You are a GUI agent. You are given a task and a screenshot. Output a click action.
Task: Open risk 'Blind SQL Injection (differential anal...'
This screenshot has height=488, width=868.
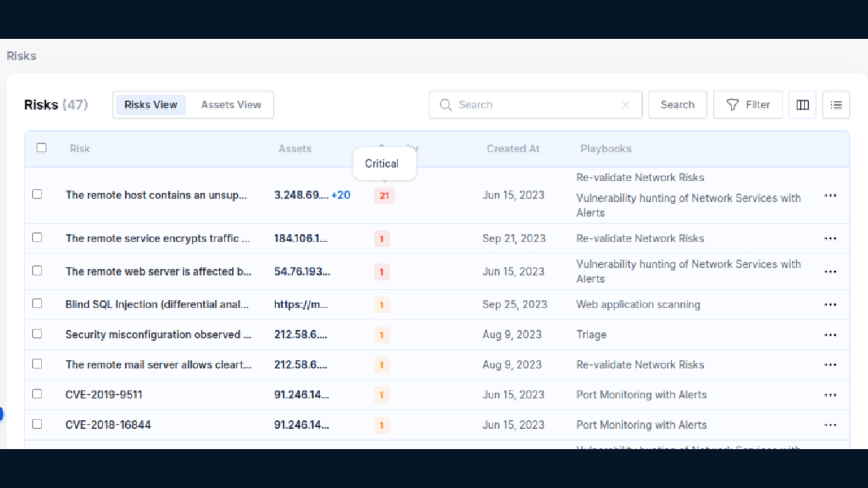(157, 304)
